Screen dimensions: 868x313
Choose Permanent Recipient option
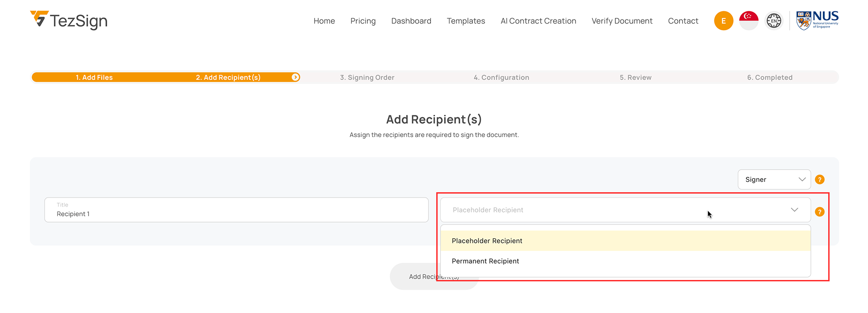coord(485,261)
